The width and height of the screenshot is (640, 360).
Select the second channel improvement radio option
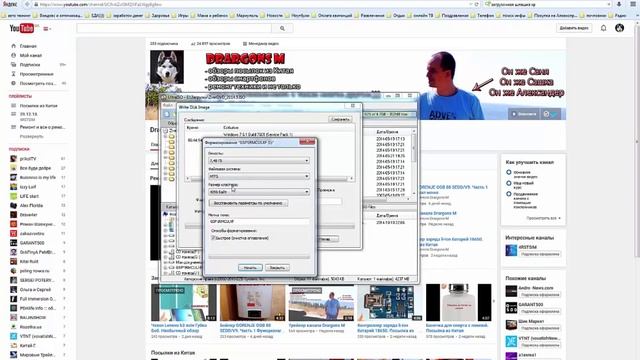pyautogui.click(x=509, y=183)
